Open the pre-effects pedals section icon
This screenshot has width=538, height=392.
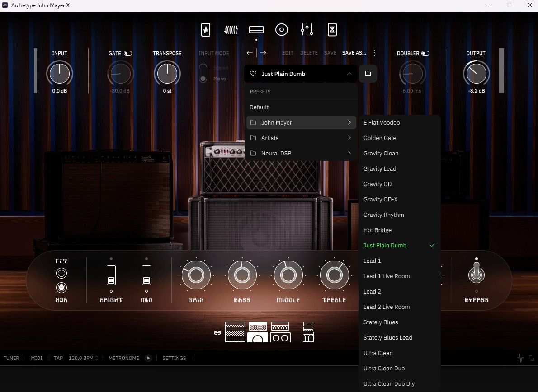click(x=206, y=30)
